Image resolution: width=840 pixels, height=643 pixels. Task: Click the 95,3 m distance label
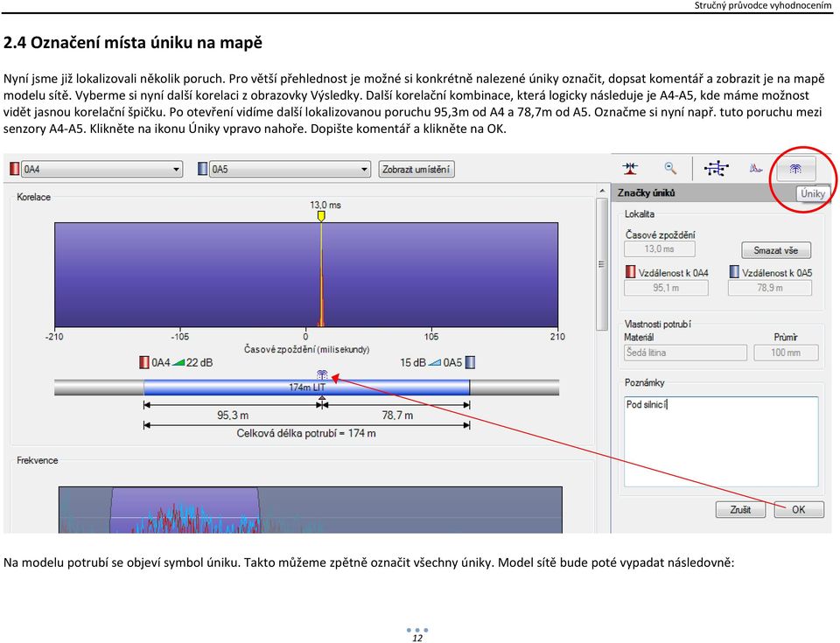(233, 416)
